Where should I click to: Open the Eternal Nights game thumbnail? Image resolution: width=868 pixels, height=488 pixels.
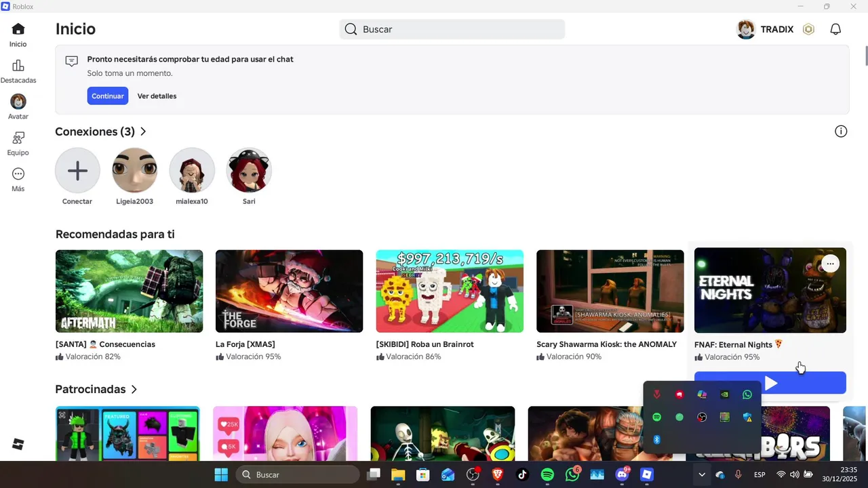point(770,290)
